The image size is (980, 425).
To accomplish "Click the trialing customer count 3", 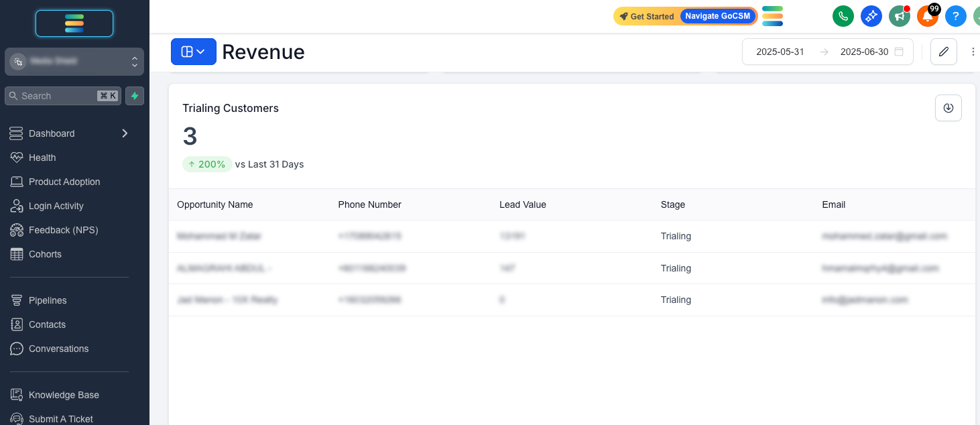I will coord(190,136).
